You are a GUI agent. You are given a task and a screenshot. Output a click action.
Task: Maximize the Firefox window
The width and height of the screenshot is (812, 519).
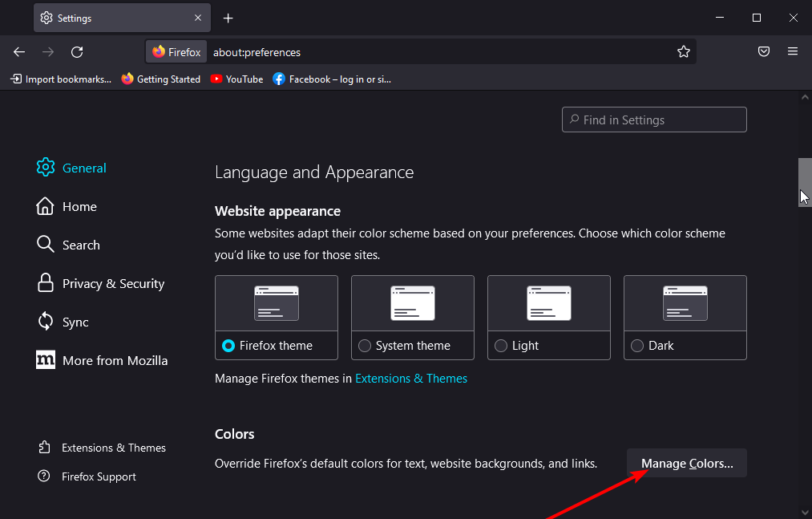(x=757, y=18)
